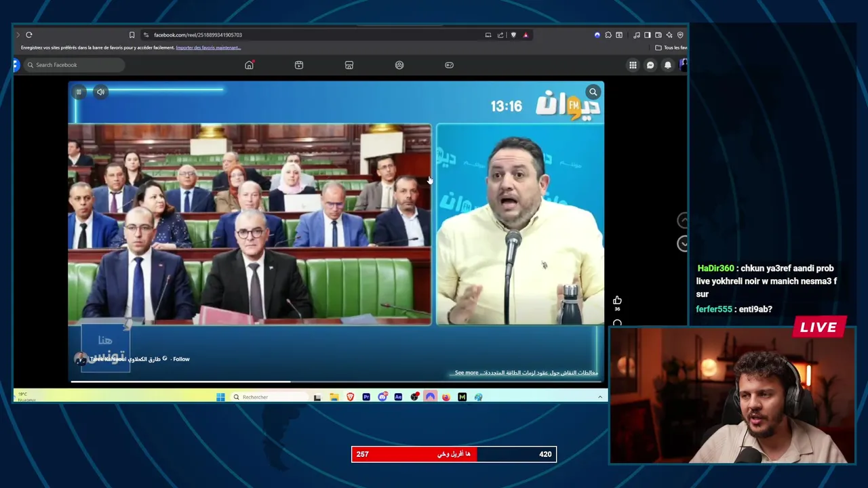The width and height of the screenshot is (868, 488).
Task: Open the Facebook Reels/Video tab
Action: click(299, 65)
